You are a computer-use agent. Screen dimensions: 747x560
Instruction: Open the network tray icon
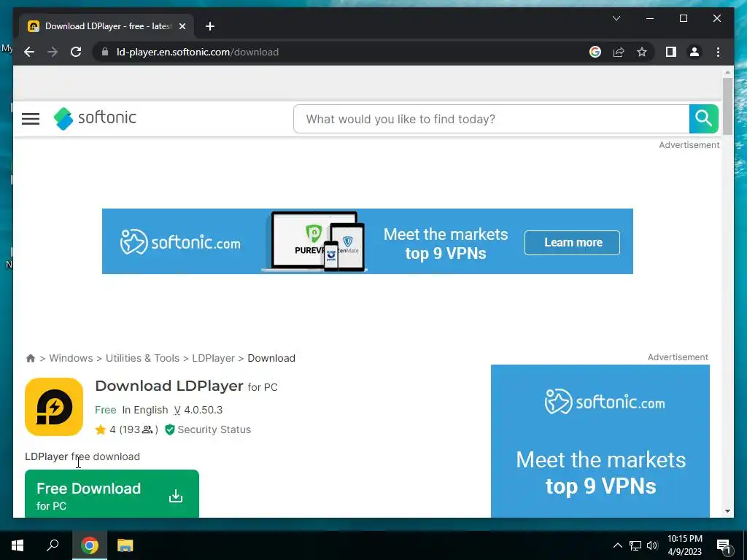635,545
